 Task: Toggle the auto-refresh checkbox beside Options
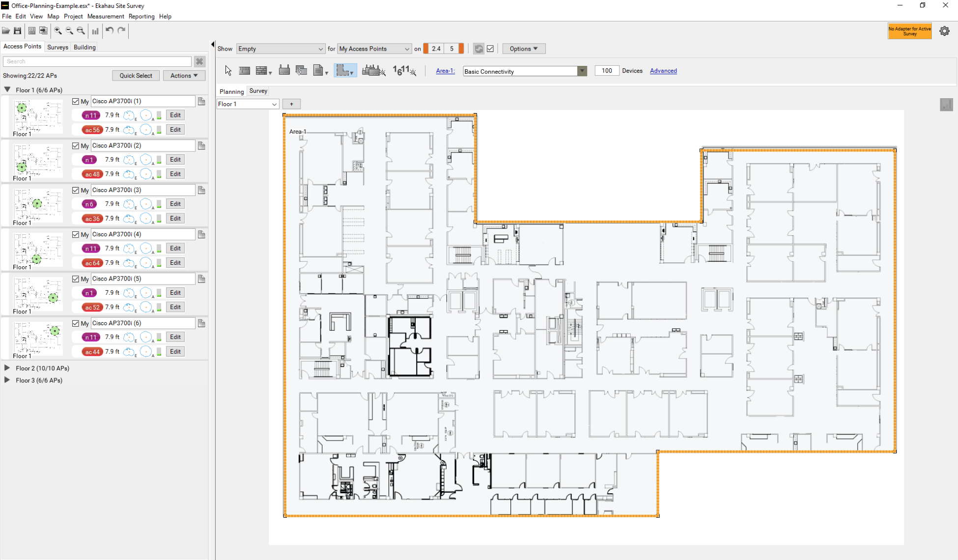click(490, 49)
